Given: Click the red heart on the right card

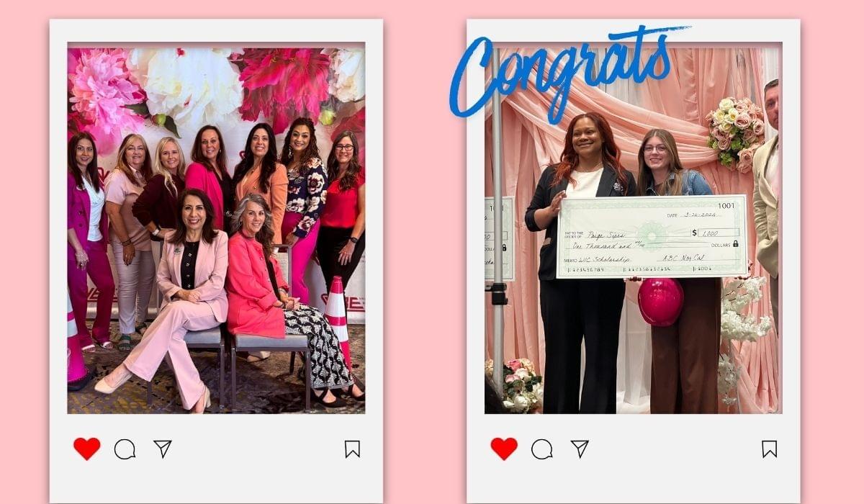Looking at the screenshot, I should click(504, 449).
